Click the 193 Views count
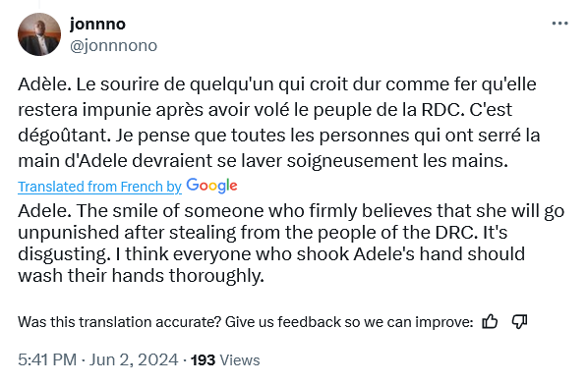Viewport: 588px width, 384px height. pyautogui.click(x=225, y=360)
